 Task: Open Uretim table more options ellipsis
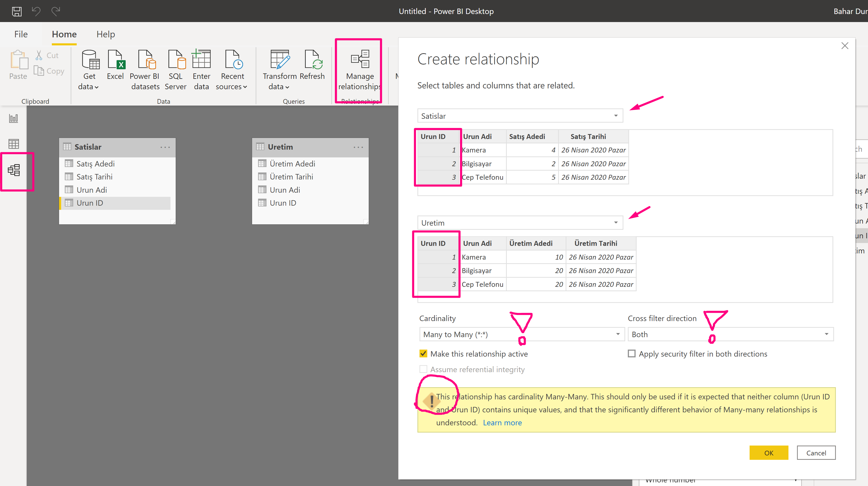click(358, 147)
